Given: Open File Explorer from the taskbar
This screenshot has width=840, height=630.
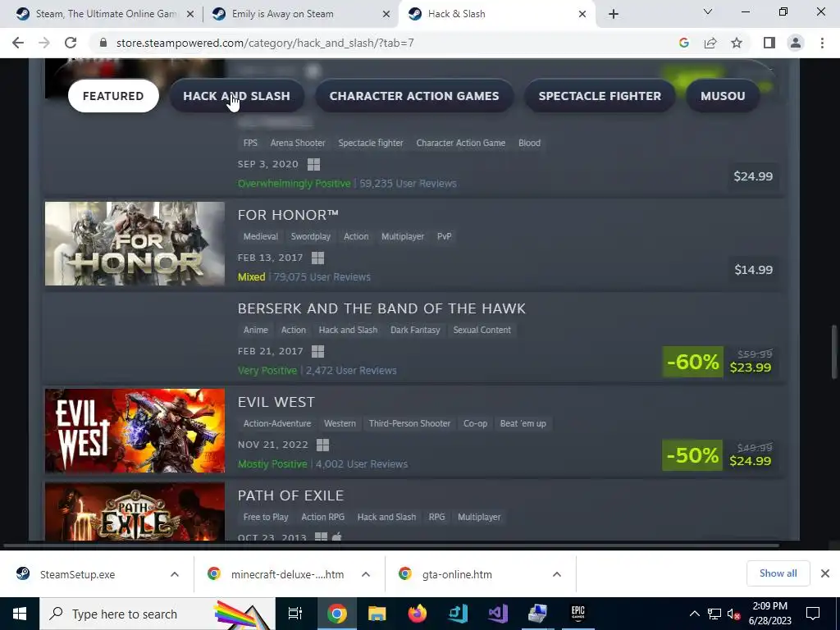Looking at the screenshot, I should click(377, 614).
